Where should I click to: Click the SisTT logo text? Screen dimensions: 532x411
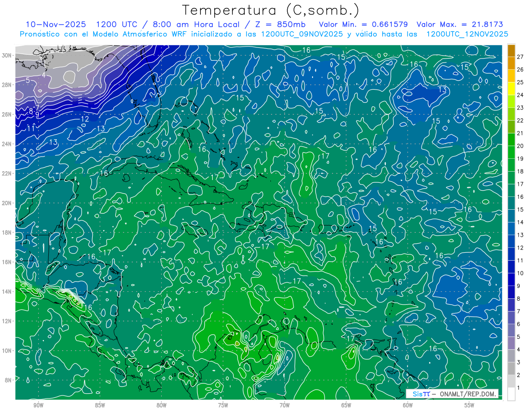pos(421,394)
